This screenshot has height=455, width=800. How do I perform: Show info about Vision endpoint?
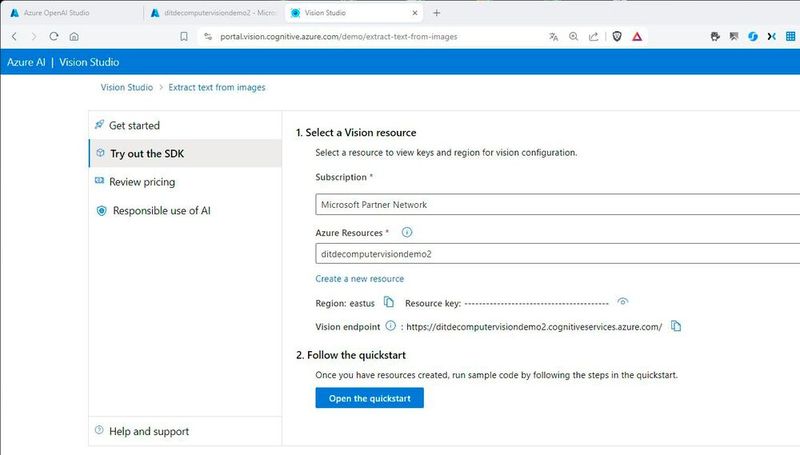[390, 325]
